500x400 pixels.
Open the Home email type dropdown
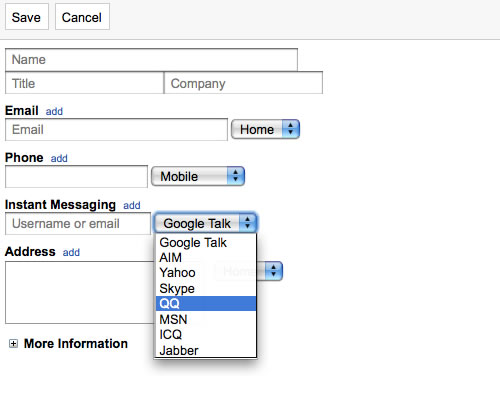click(x=265, y=129)
